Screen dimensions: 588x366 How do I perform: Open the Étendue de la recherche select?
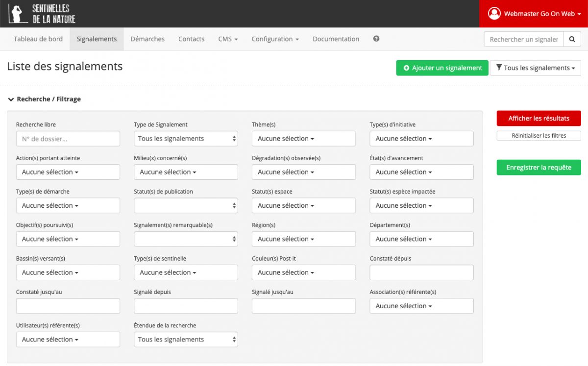click(186, 340)
